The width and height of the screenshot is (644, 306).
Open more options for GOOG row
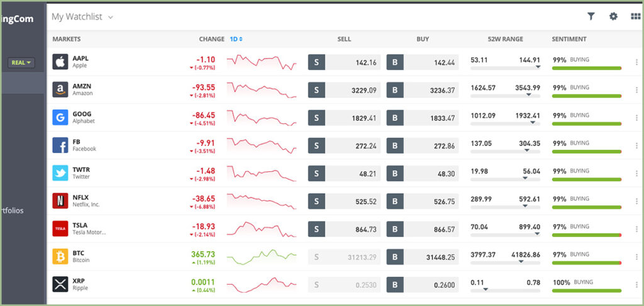(x=636, y=118)
